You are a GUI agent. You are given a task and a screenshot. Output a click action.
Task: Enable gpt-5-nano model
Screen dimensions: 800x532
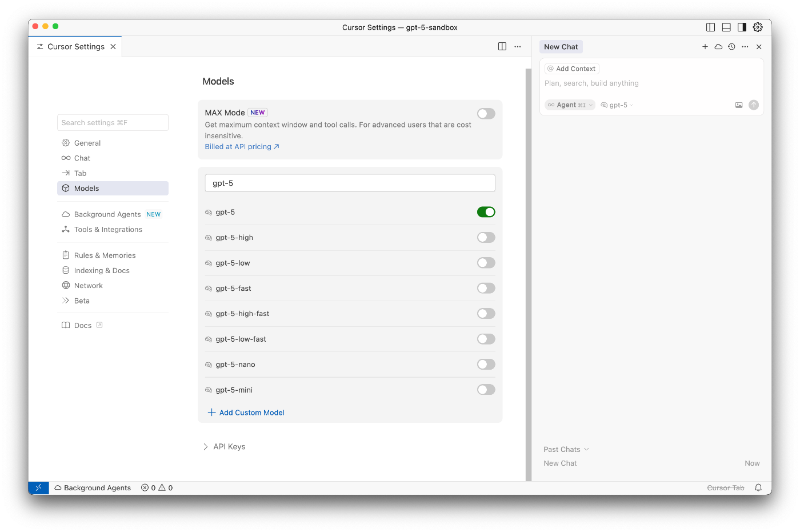click(x=486, y=365)
